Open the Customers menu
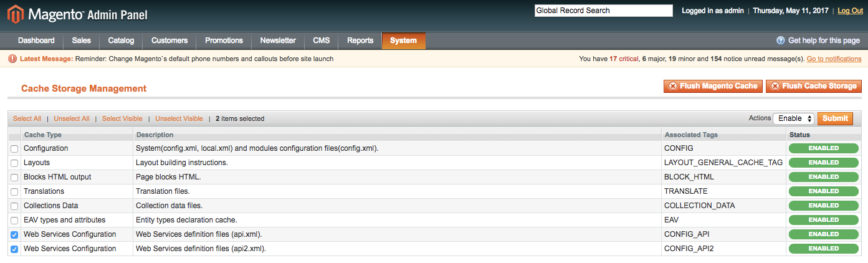 tap(169, 41)
